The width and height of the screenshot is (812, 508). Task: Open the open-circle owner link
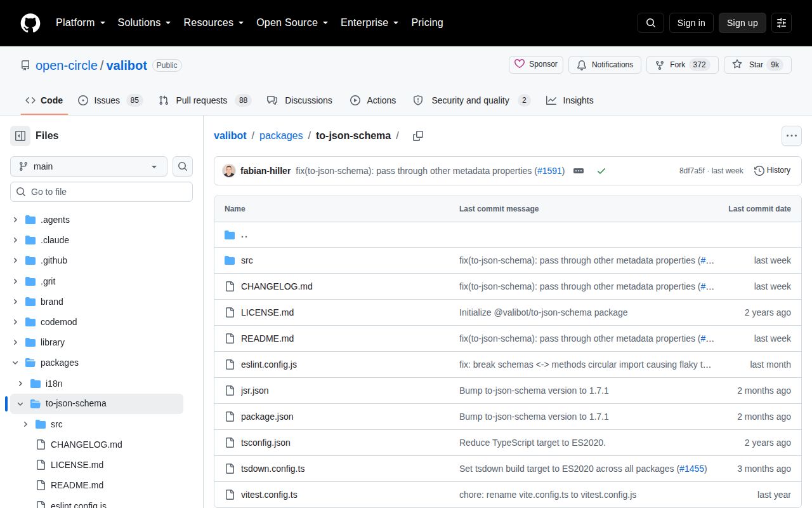pyautogui.click(x=67, y=65)
